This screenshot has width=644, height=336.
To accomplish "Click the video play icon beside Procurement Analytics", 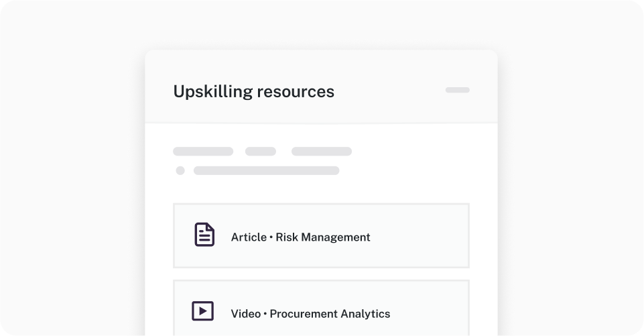I will pos(202,311).
